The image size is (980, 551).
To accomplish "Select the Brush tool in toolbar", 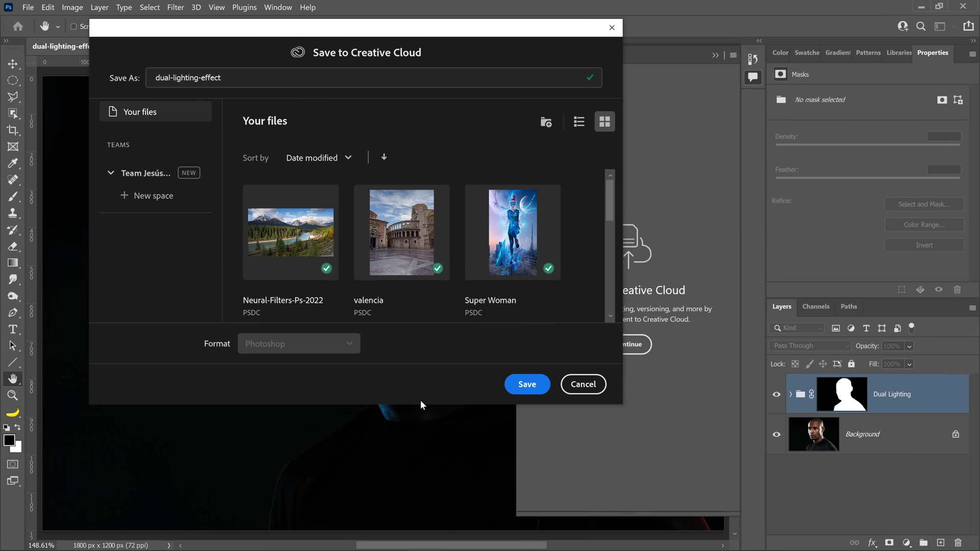I will pos(13,198).
